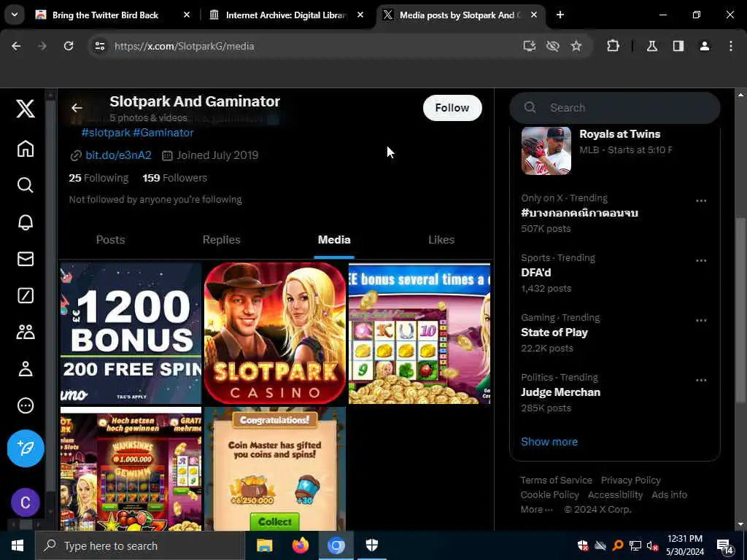The width and height of the screenshot is (747, 560).
Task: Open Windows Start menu
Action: coord(18,545)
